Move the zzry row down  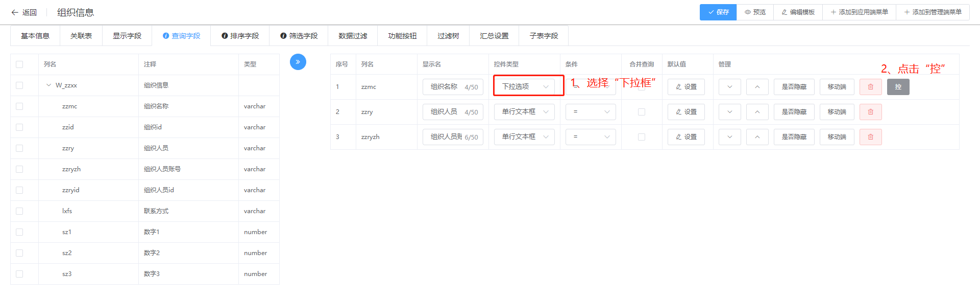[730, 112]
